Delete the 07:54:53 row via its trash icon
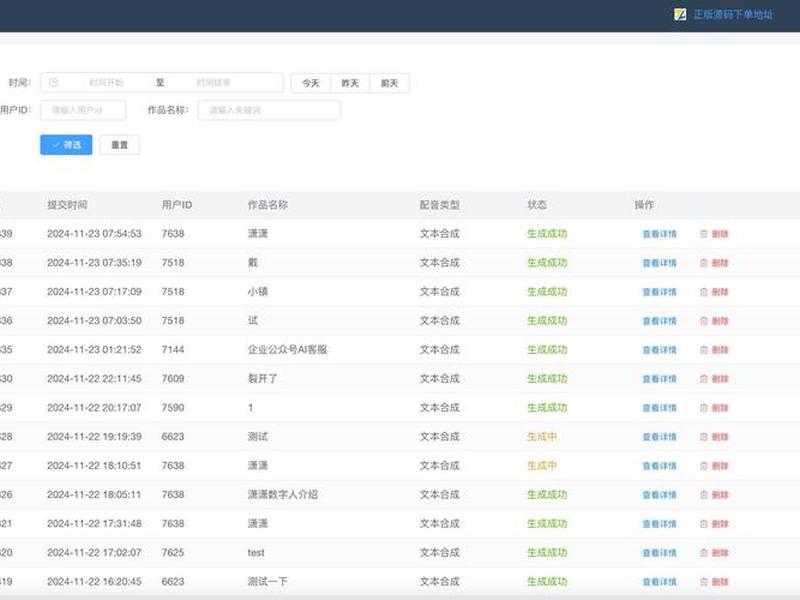The width and height of the screenshot is (800, 600). click(704, 234)
